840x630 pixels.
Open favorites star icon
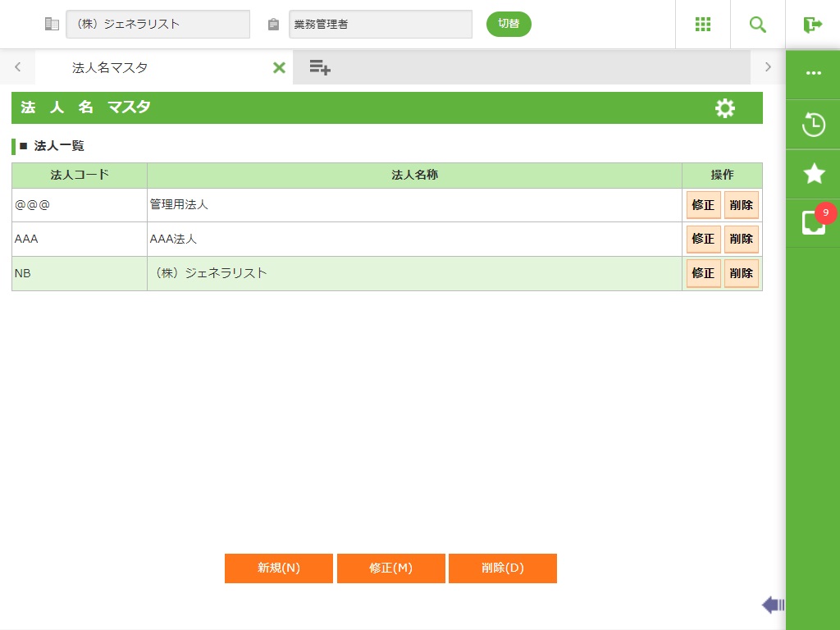[x=814, y=174]
